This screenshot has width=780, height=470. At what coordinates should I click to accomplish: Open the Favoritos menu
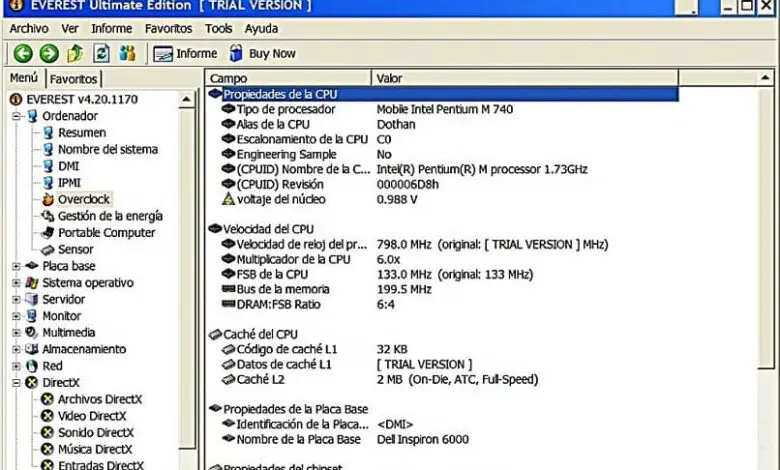coord(168,29)
